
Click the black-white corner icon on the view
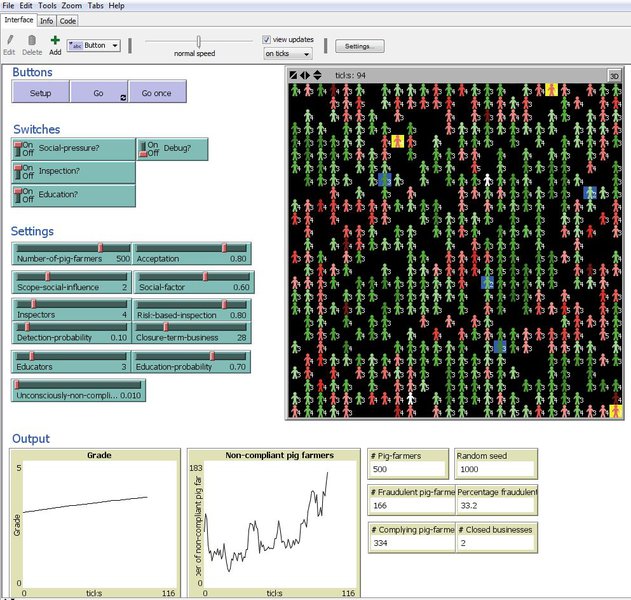[x=293, y=75]
